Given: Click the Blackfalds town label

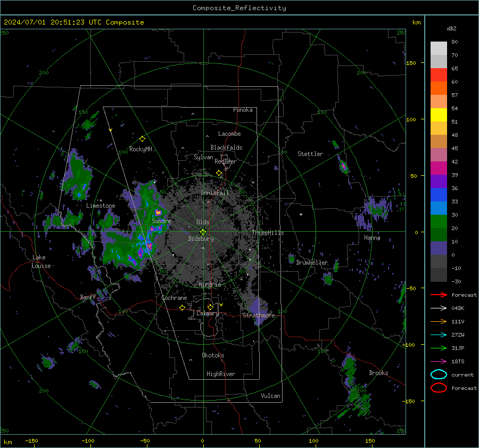Looking at the screenshot, I should pos(226,148).
